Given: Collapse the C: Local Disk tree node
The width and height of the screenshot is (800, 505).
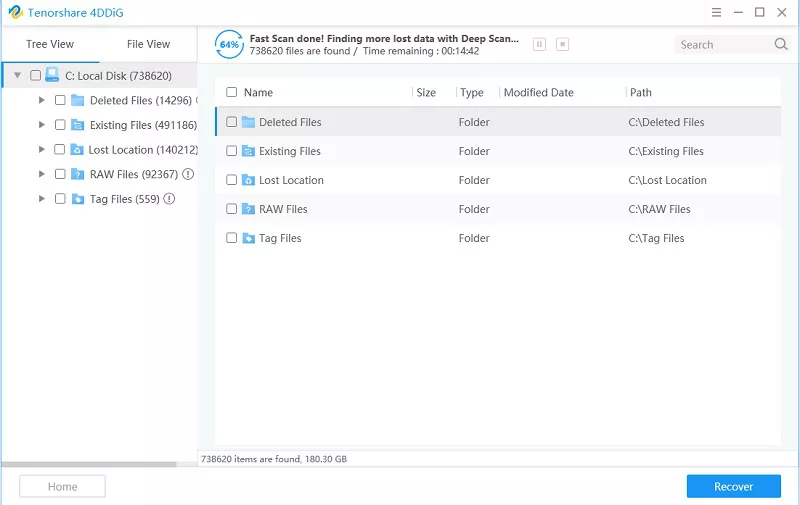Looking at the screenshot, I should click(17, 75).
